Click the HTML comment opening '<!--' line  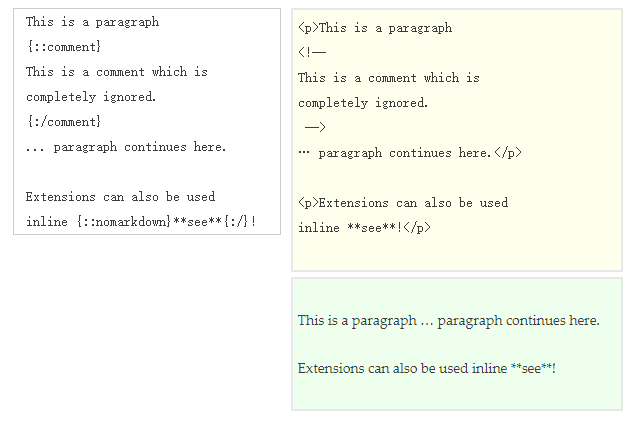pyautogui.click(x=312, y=53)
